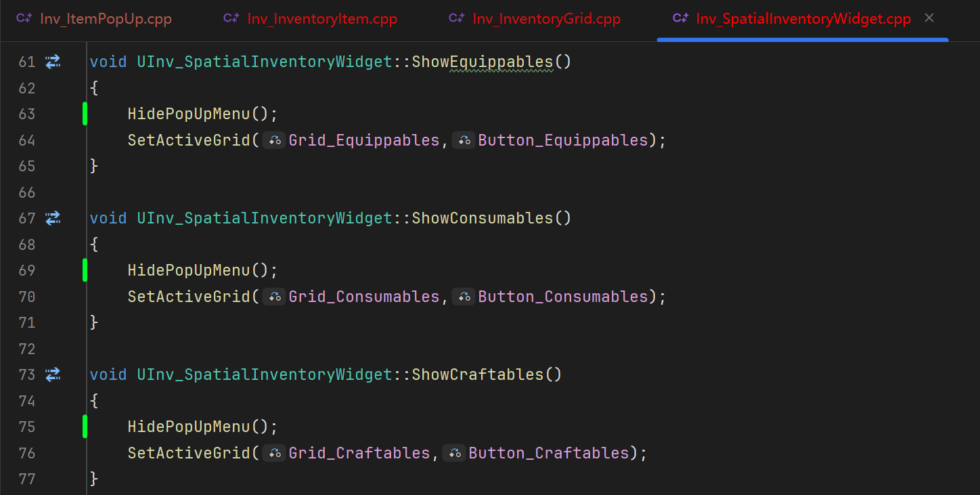Click HidePopUpMenu call on line 69

(x=189, y=270)
